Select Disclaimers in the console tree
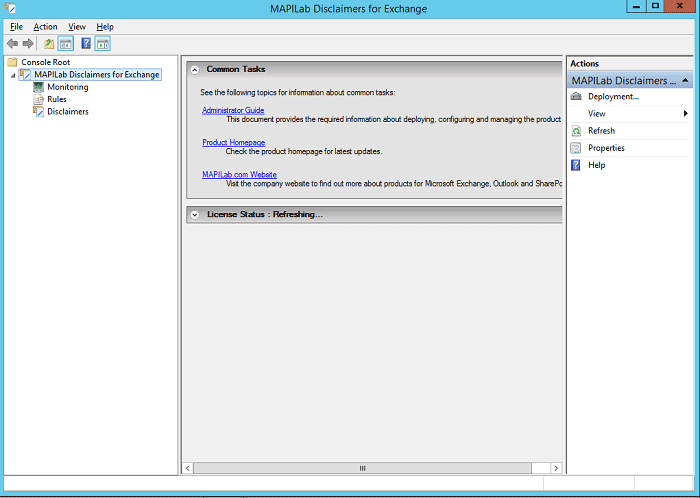 coord(68,111)
